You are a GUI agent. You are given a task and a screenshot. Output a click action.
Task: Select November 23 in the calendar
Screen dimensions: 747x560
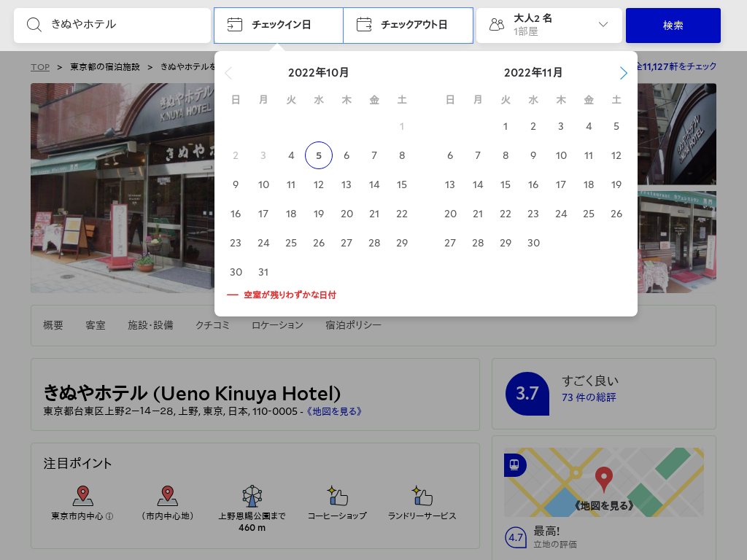click(x=533, y=214)
